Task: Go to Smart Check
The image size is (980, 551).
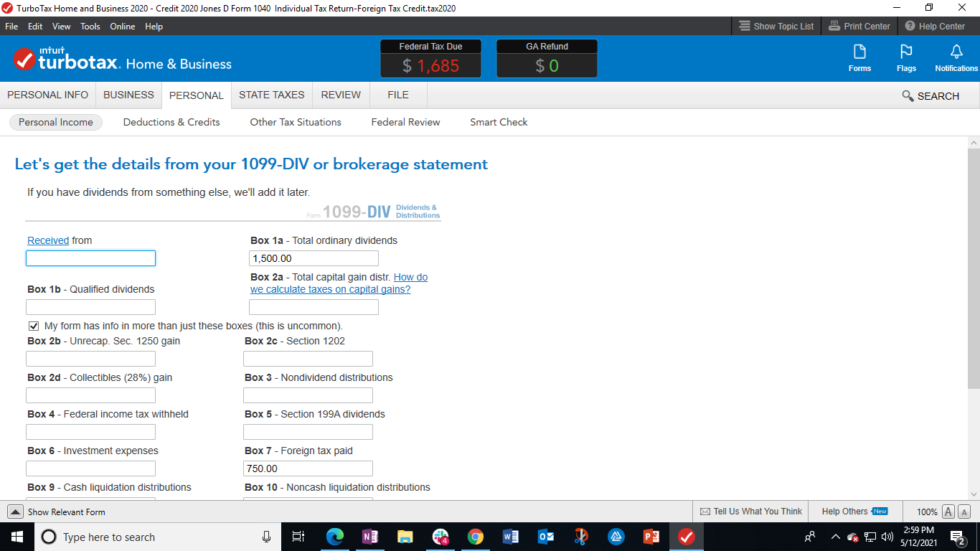Action: (499, 122)
